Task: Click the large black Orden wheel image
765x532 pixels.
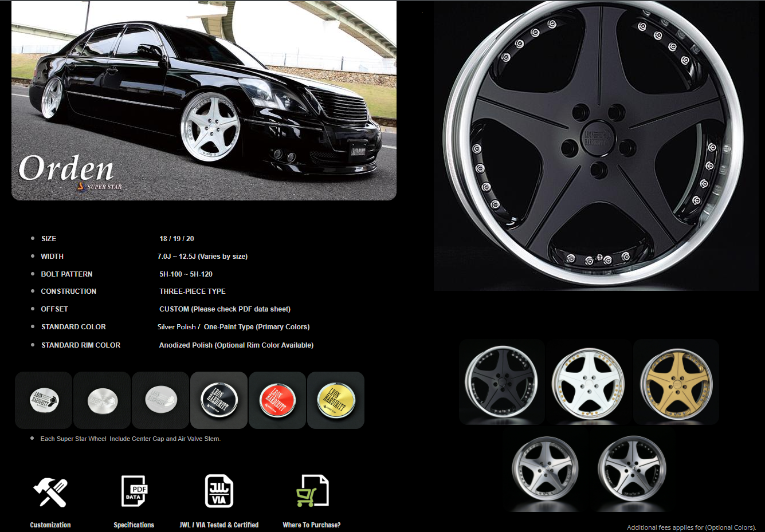Action: coord(596,145)
